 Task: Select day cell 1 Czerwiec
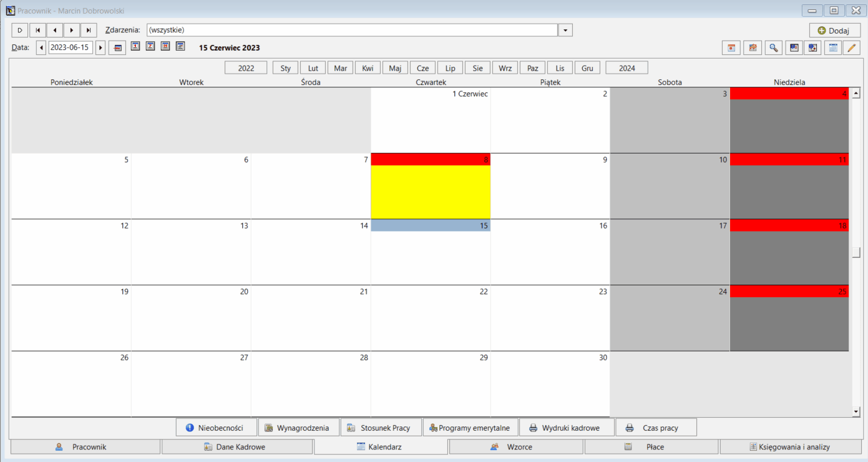(431, 120)
